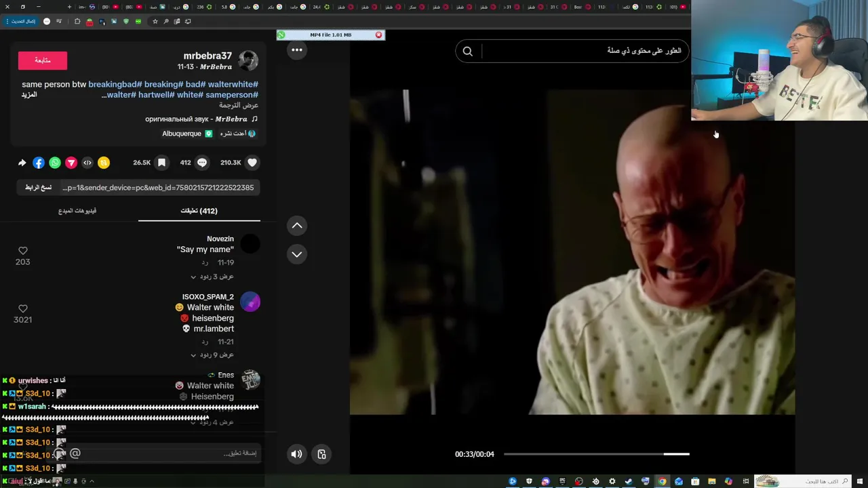Switch to the فيديوهات المبدع tab

77,211
